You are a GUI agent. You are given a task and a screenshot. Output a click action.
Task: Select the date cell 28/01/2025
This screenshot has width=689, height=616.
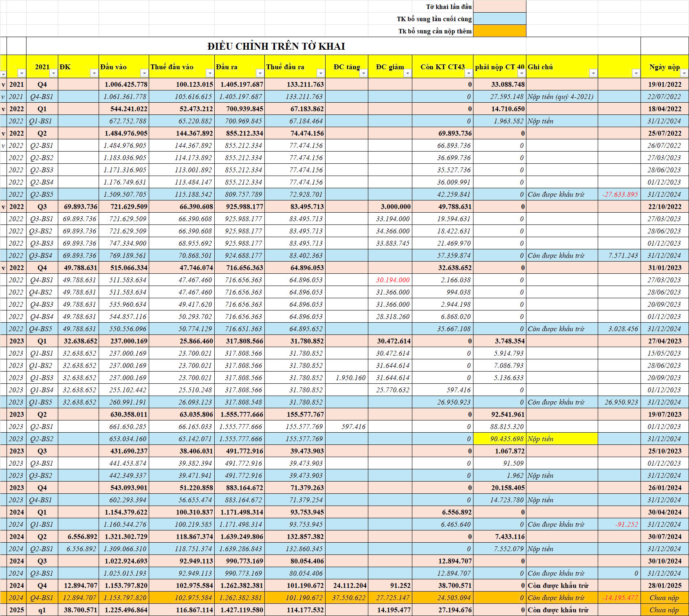665,585
